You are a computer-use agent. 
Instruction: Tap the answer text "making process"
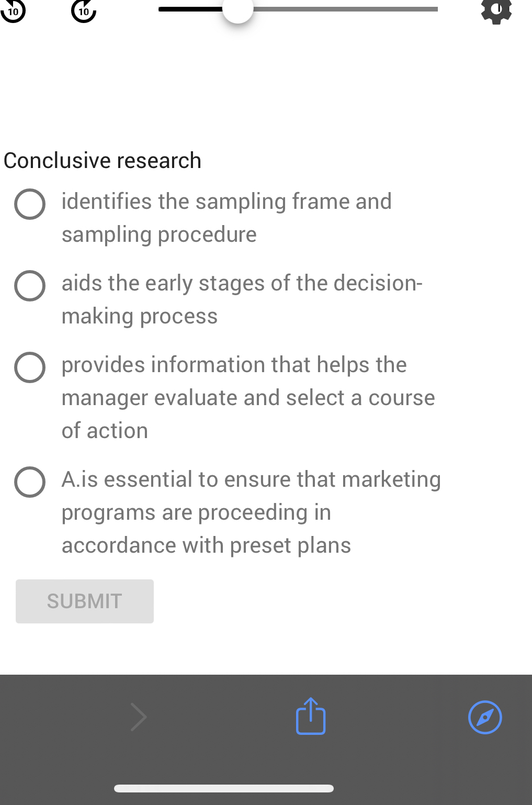(x=139, y=316)
